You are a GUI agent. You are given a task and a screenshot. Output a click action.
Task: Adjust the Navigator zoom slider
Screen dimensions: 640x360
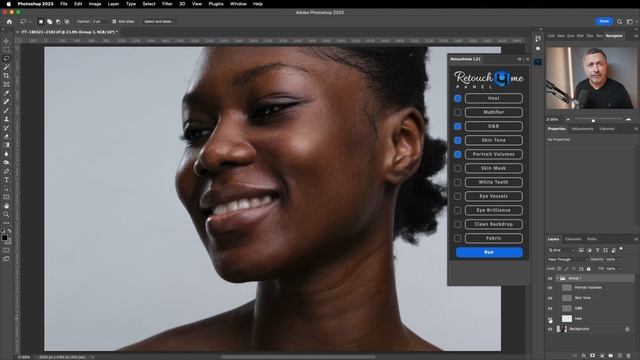(593, 120)
